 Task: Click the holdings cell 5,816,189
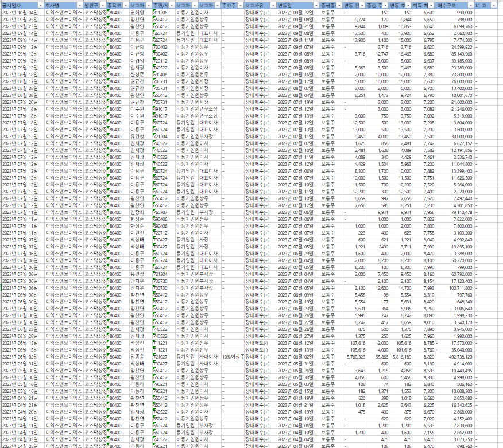tap(400, 357)
